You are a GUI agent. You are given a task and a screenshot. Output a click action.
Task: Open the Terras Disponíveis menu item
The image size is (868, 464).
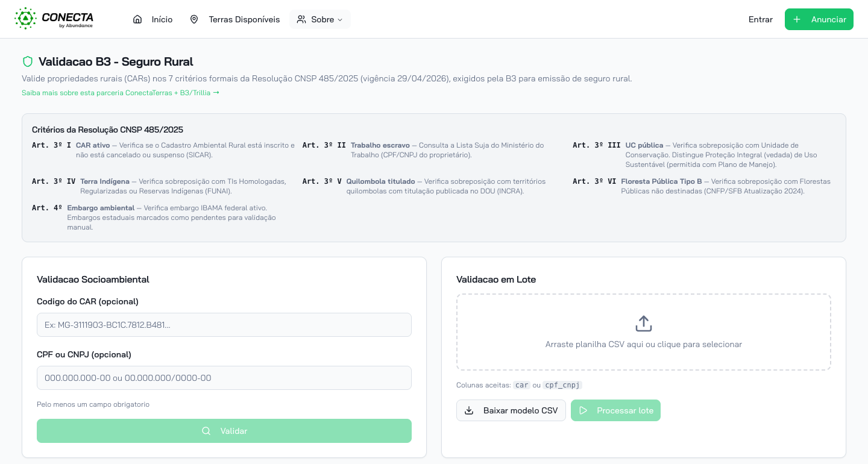coord(234,19)
